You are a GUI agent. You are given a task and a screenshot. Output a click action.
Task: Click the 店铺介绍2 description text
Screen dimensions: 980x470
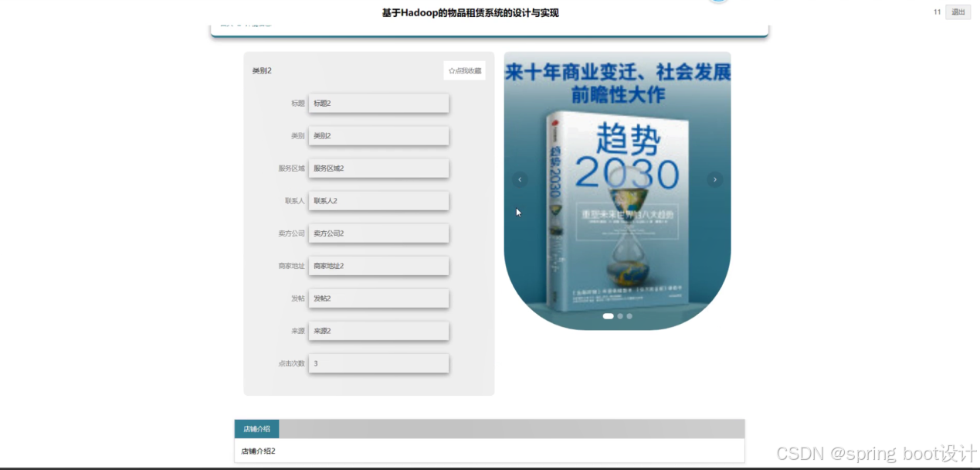coord(258,451)
